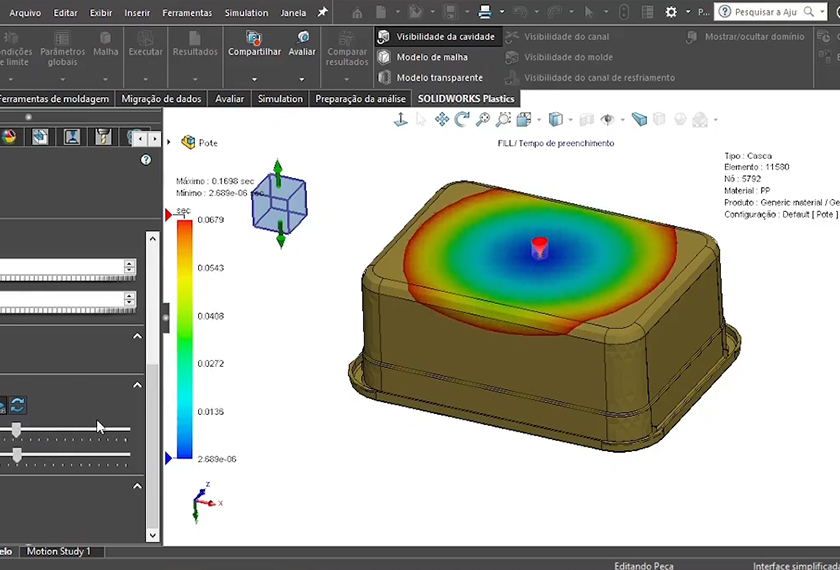
Task: Click the lower slider handle in the left panel
Action: [x=17, y=455]
